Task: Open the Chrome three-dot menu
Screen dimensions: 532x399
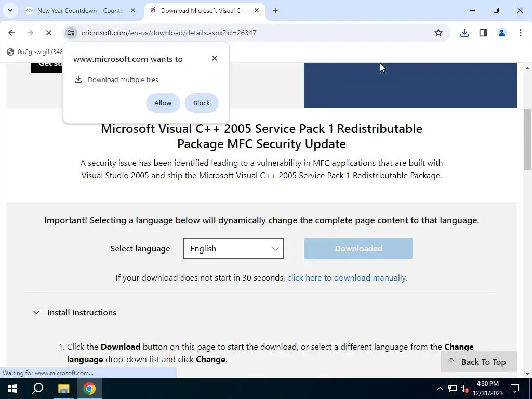Action: [521, 33]
